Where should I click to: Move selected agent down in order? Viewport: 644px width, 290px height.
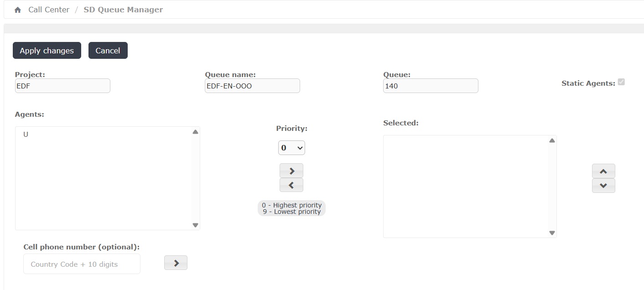tap(603, 186)
